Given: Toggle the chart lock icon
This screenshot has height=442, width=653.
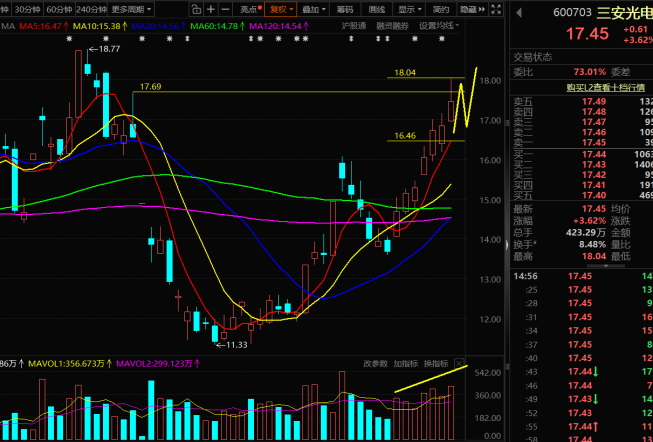Looking at the screenshot, I should coord(196,9).
